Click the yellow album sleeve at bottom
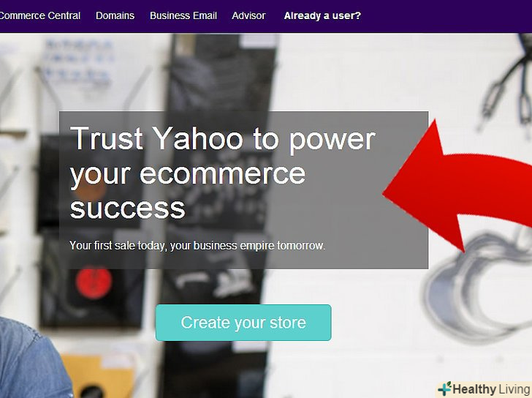Image resolution: width=532 pixels, height=398 pixels. (x=99, y=376)
